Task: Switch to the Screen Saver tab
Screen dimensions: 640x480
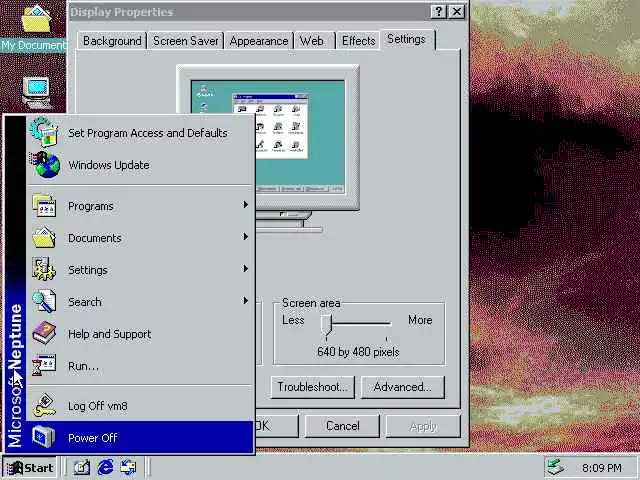Action: 186,41
